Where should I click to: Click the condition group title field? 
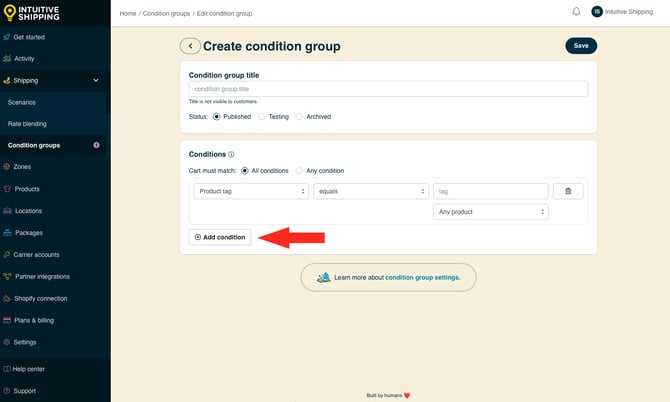click(x=388, y=89)
